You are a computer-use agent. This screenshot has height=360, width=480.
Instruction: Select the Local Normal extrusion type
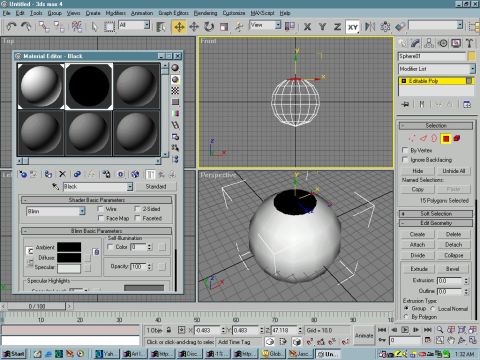(433, 309)
